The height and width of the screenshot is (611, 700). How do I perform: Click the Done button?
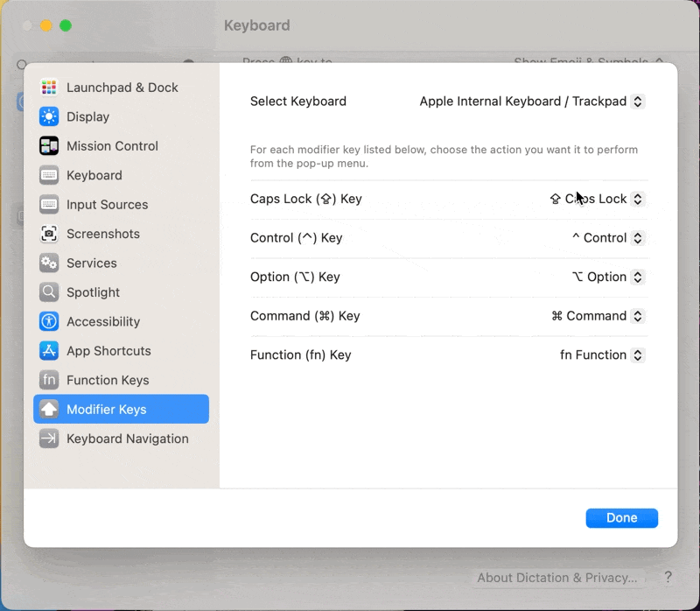click(x=621, y=517)
